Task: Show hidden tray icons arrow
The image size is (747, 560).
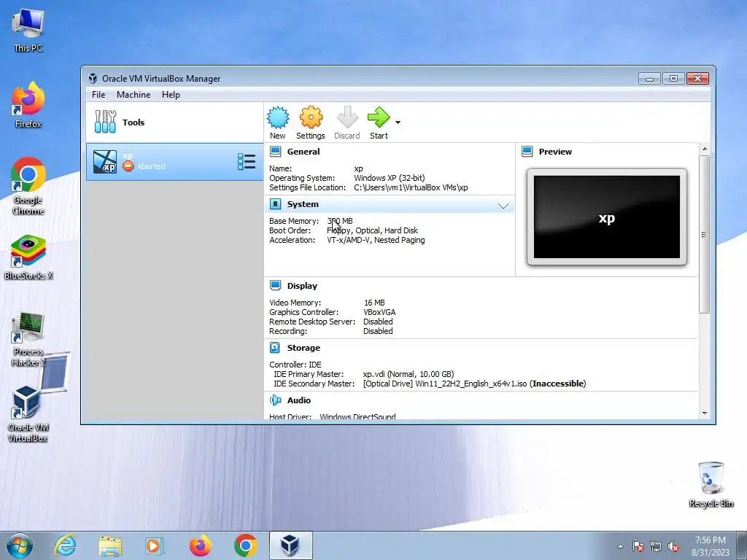Action: tap(620, 546)
